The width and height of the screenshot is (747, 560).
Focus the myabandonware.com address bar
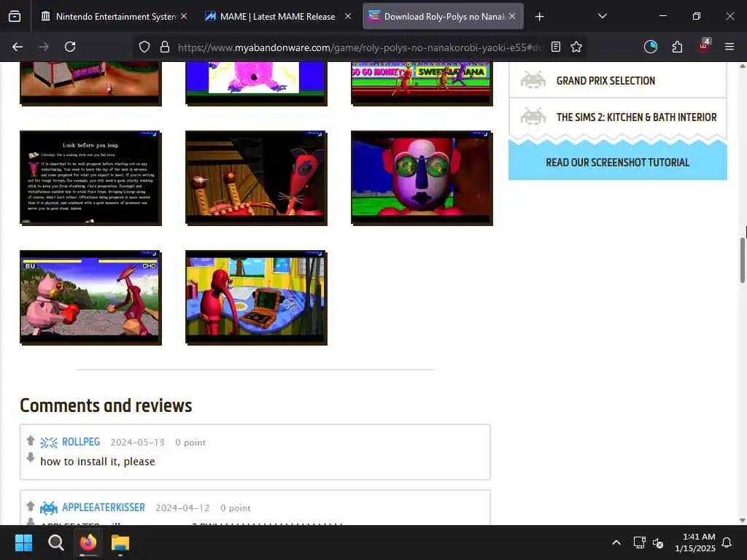360,47
